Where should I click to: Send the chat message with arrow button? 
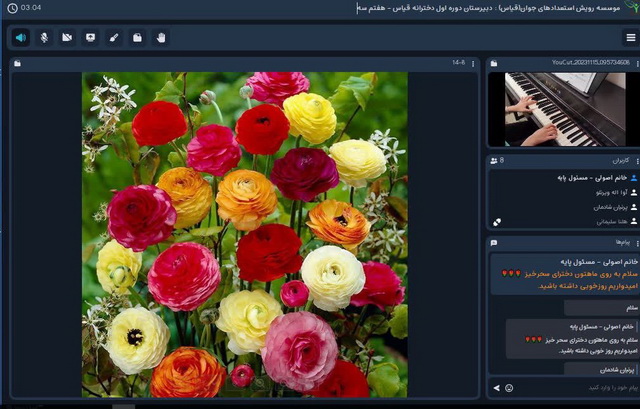click(496, 388)
